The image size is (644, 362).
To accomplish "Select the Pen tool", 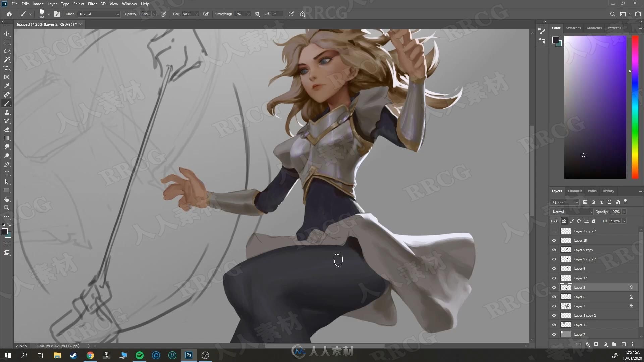I will 7,164.
